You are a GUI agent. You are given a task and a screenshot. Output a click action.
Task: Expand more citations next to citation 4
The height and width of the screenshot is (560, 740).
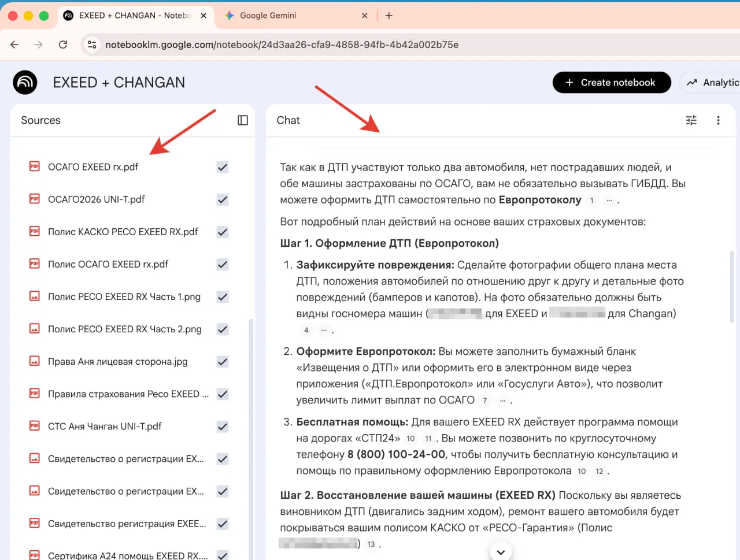click(x=324, y=330)
